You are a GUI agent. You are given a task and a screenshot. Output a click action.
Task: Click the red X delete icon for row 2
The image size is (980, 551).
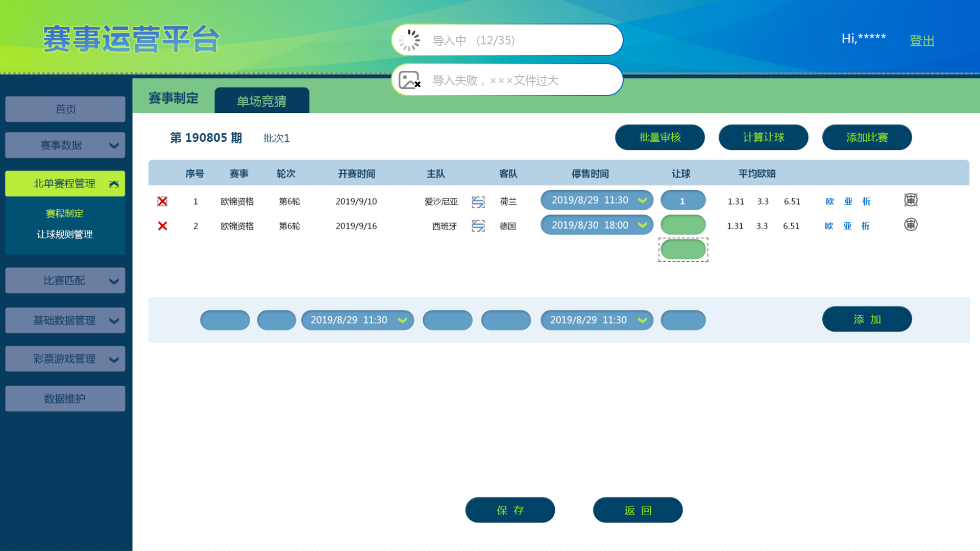coord(162,226)
